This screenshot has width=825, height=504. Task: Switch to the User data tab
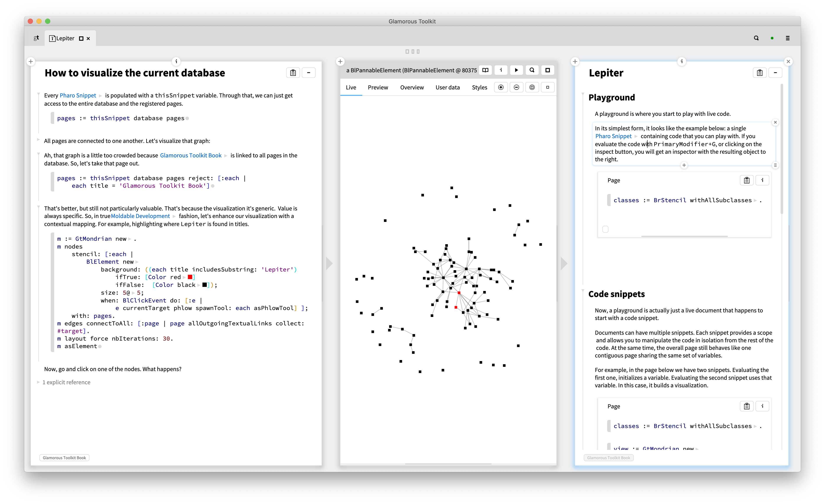[x=448, y=87]
